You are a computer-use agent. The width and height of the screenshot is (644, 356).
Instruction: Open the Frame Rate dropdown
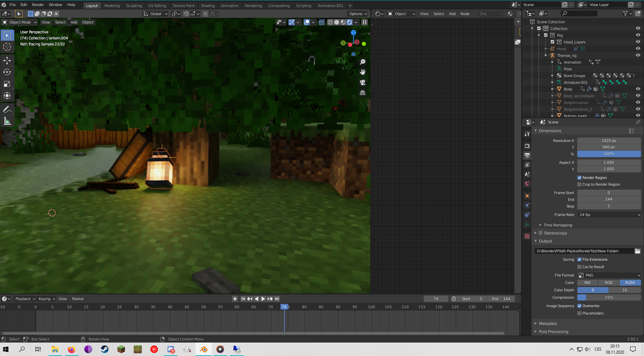tap(609, 214)
